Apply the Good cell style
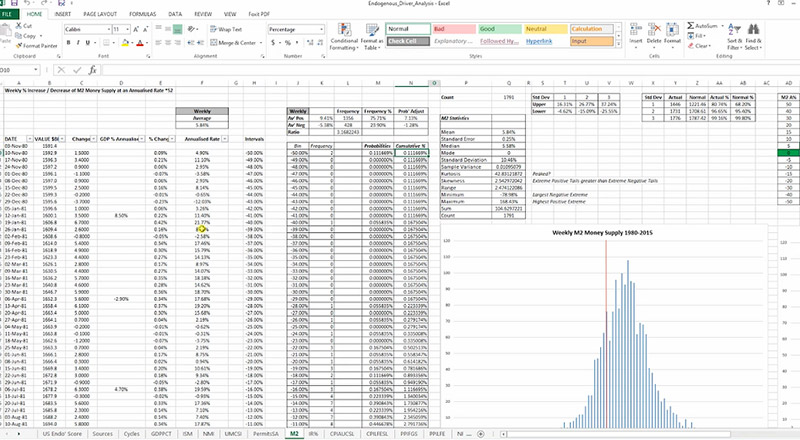The height and width of the screenshot is (440, 800). (x=499, y=29)
